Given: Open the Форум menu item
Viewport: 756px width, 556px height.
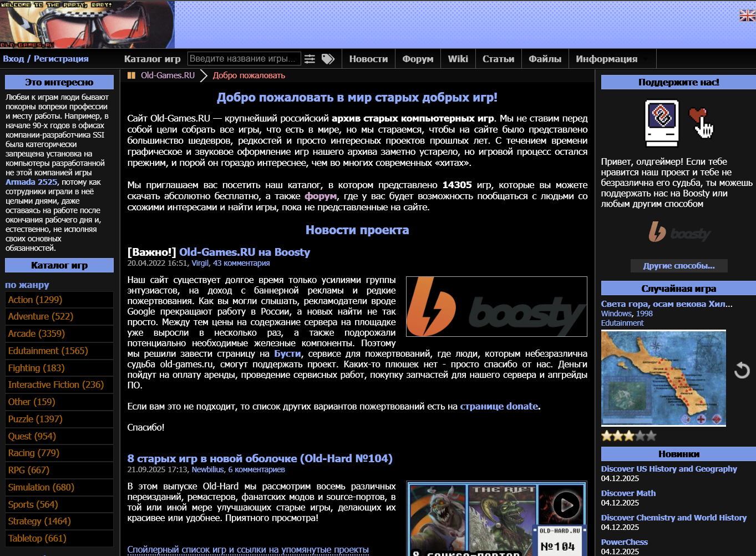Looking at the screenshot, I should (418, 59).
